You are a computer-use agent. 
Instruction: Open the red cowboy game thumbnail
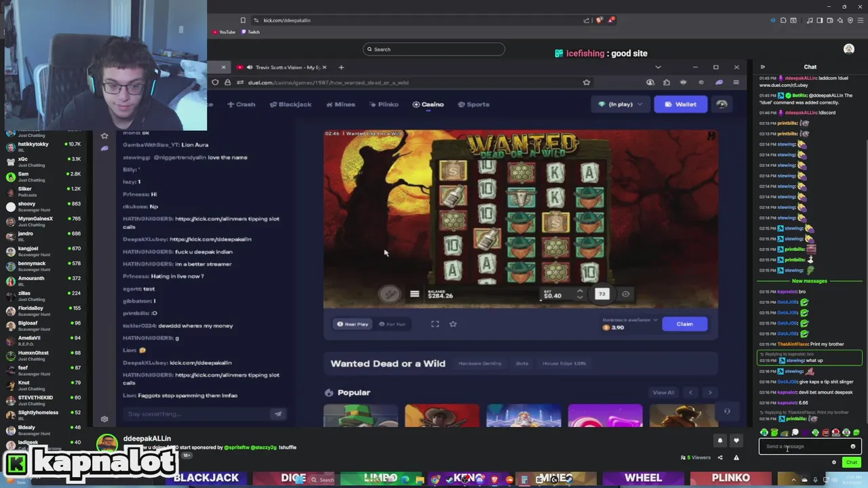click(x=442, y=415)
